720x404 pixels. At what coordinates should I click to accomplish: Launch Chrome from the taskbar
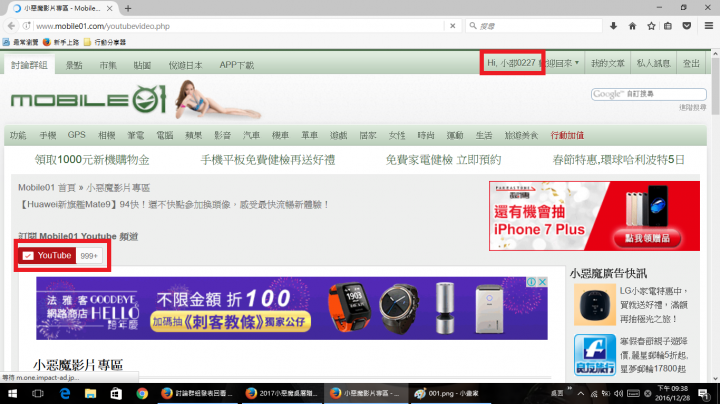click(x=142, y=393)
